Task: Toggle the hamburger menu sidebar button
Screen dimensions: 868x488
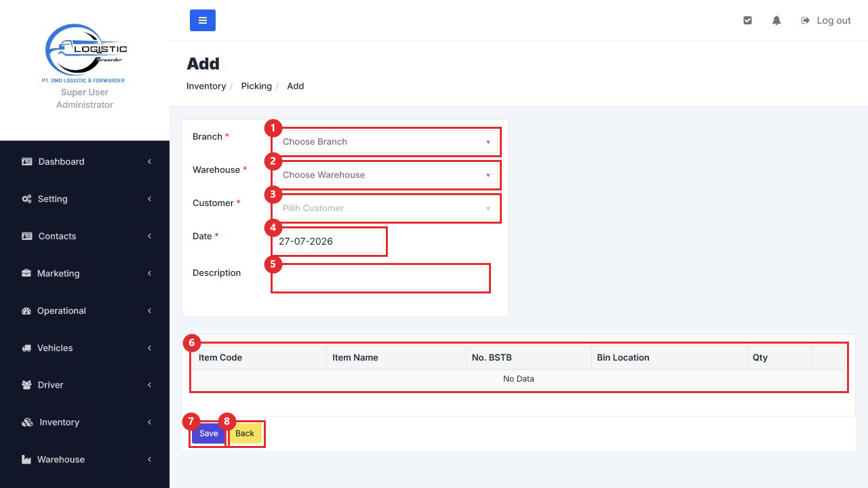Action: pyautogui.click(x=203, y=20)
